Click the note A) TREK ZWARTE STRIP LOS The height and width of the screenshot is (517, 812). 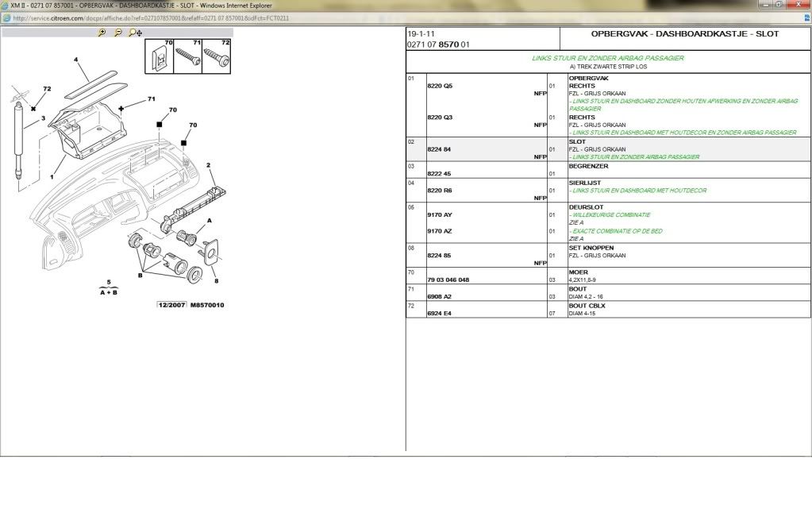point(608,67)
